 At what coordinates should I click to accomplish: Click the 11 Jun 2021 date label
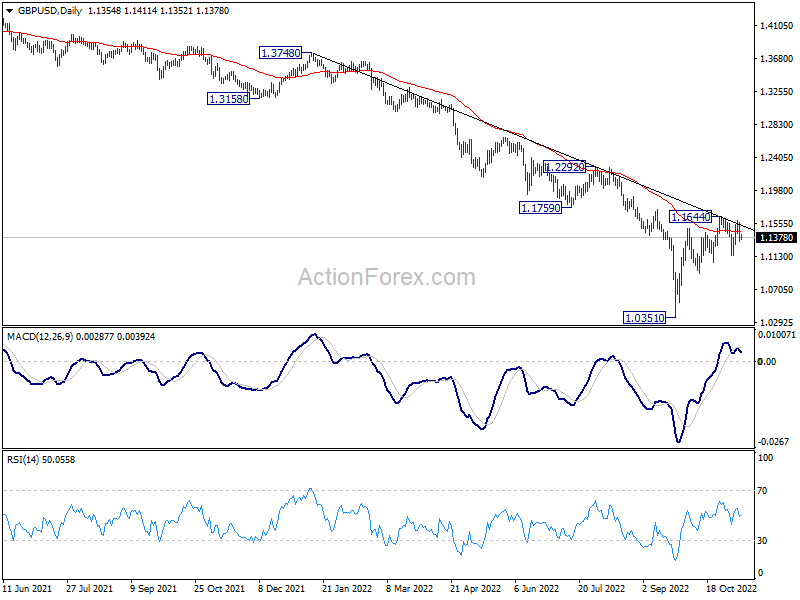pyautogui.click(x=27, y=590)
